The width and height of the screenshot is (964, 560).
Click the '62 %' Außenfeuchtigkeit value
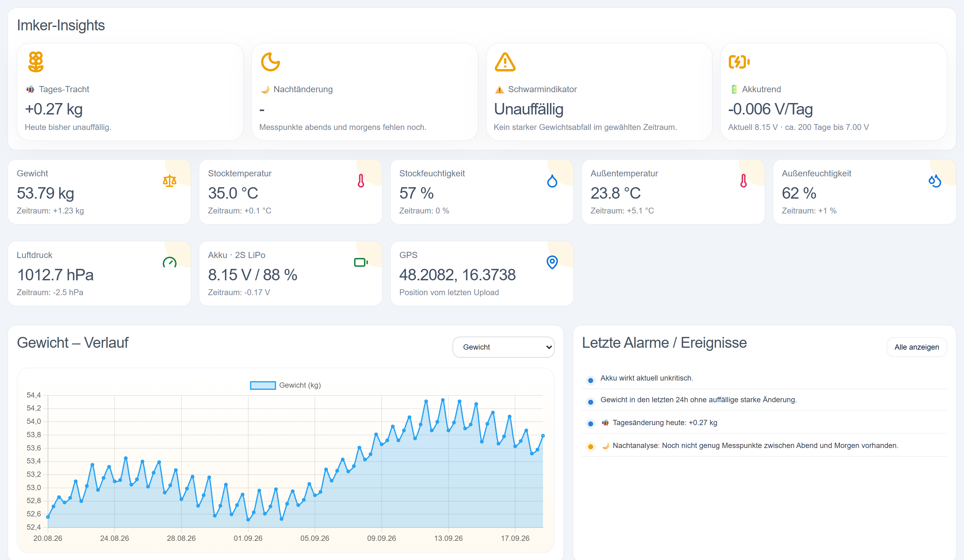(799, 193)
